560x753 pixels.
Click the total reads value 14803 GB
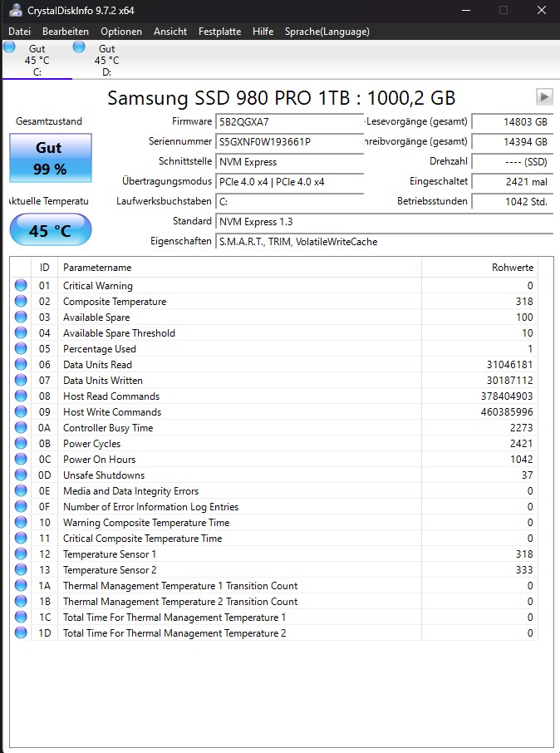click(512, 122)
